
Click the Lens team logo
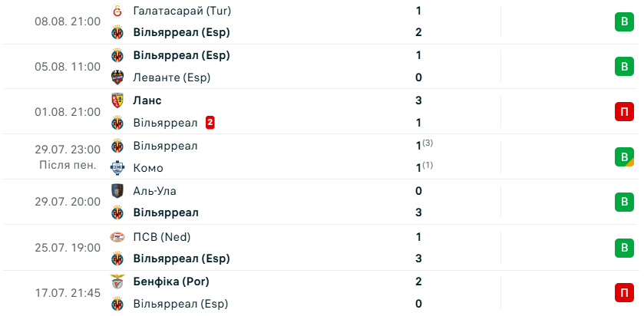pos(117,100)
